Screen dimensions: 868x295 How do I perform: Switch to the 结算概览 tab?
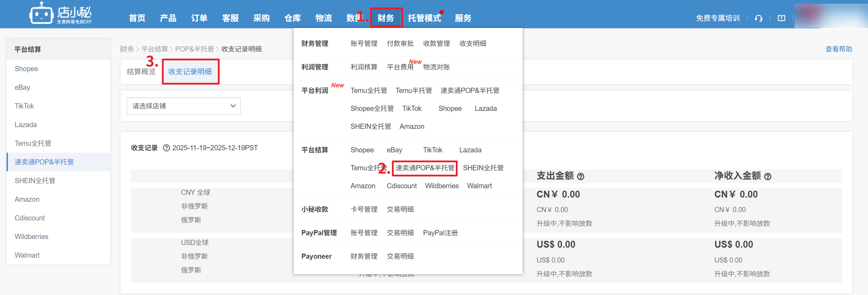pyautogui.click(x=141, y=72)
